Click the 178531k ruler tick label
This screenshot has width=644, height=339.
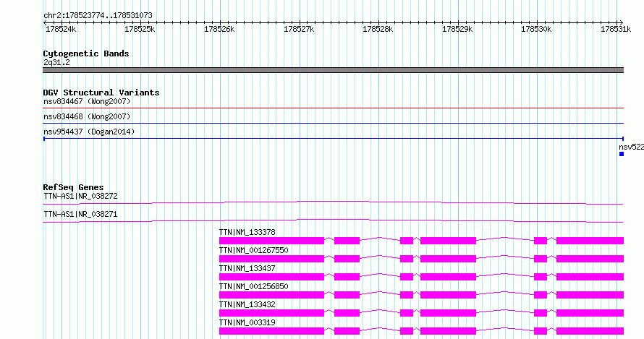click(x=616, y=29)
